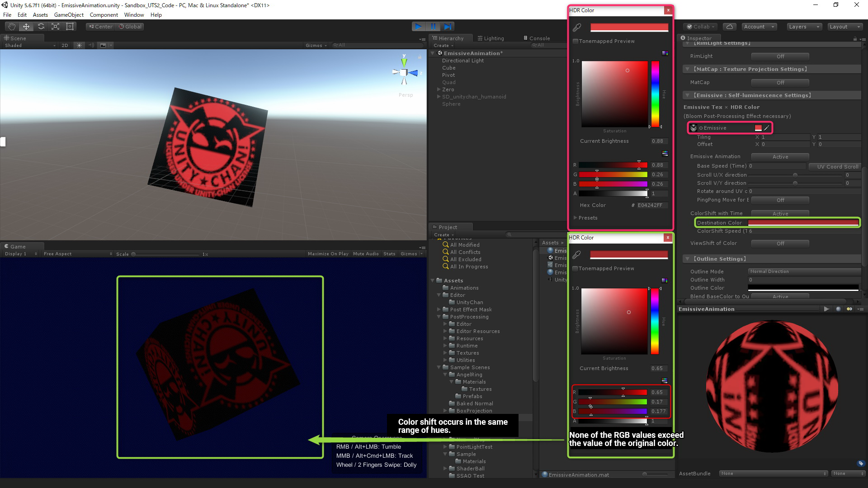This screenshot has width=868, height=488.
Task: Click the scene lighting toggle icon
Action: 79,45
